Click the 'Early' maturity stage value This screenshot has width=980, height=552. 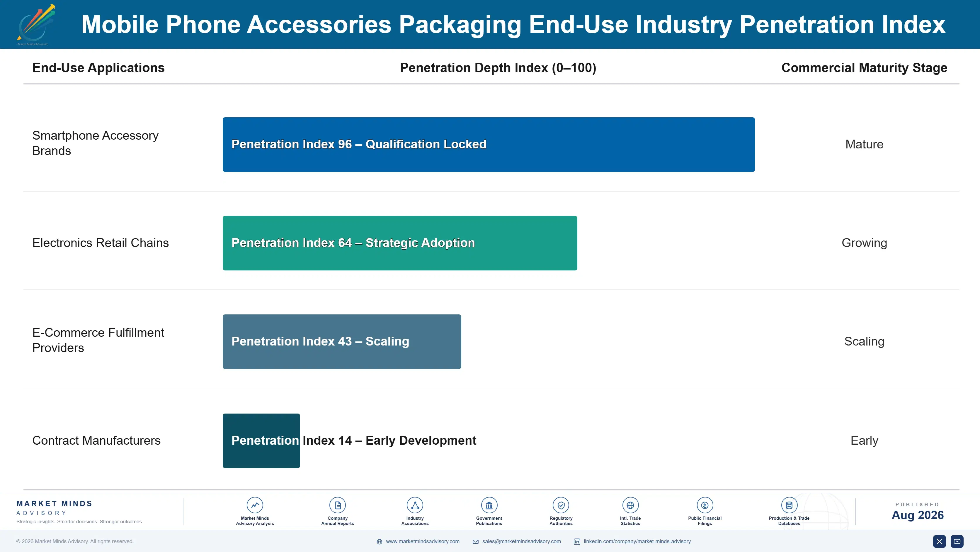pos(864,441)
